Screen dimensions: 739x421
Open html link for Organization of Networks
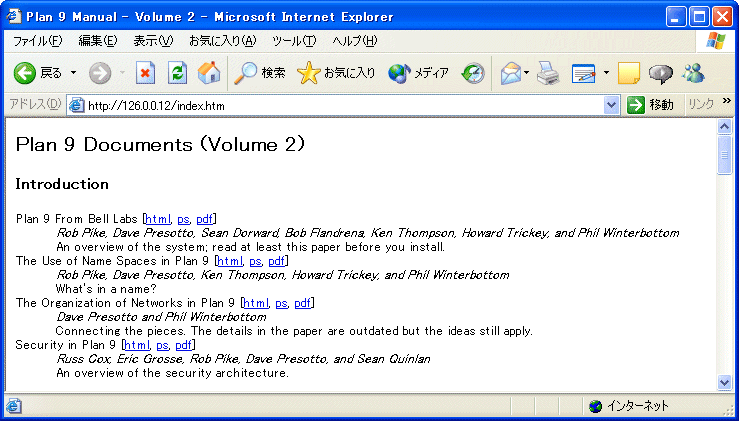pyautogui.click(x=256, y=303)
